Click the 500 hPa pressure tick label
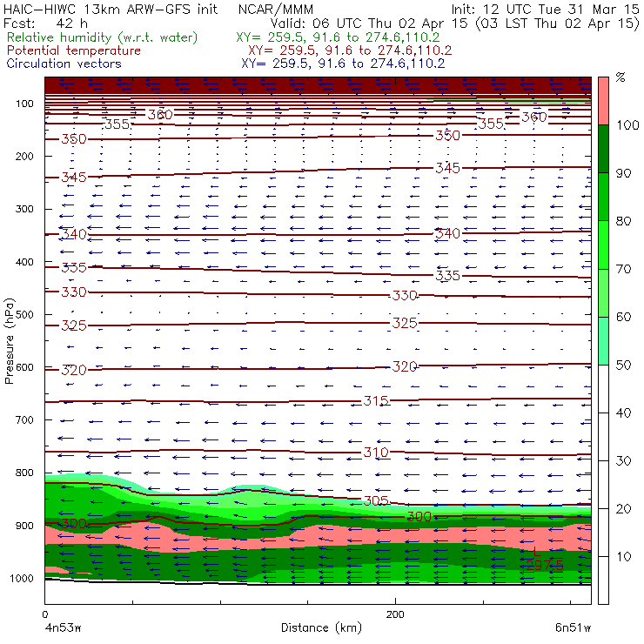The height and width of the screenshot is (644, 644). [24, 315]
